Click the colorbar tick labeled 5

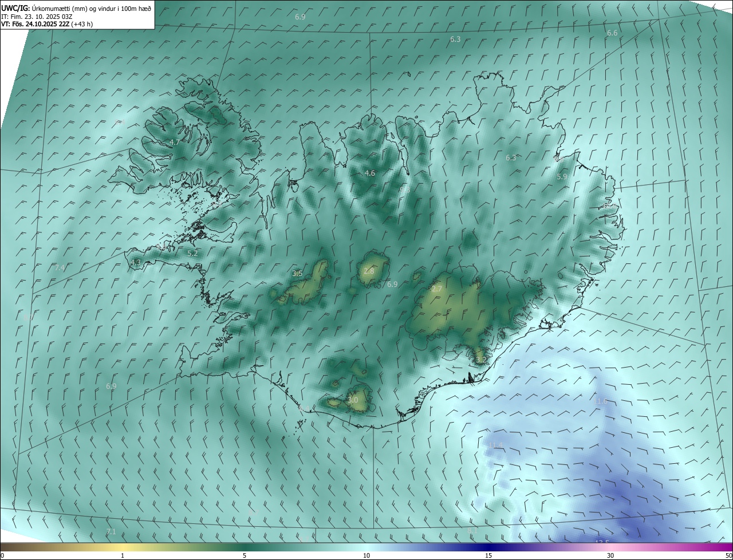[245, 555]
